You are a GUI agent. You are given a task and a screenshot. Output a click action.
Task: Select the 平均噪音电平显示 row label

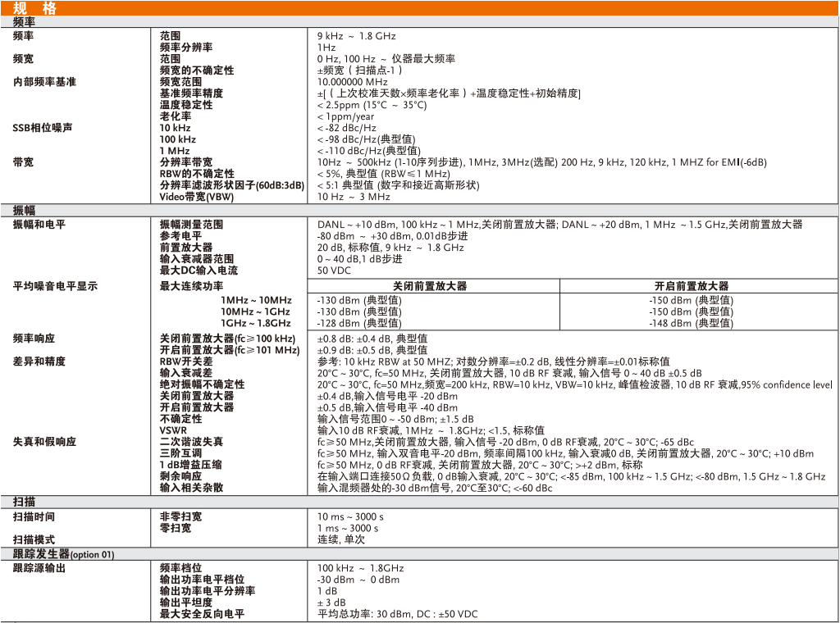[x=55, y=286]
